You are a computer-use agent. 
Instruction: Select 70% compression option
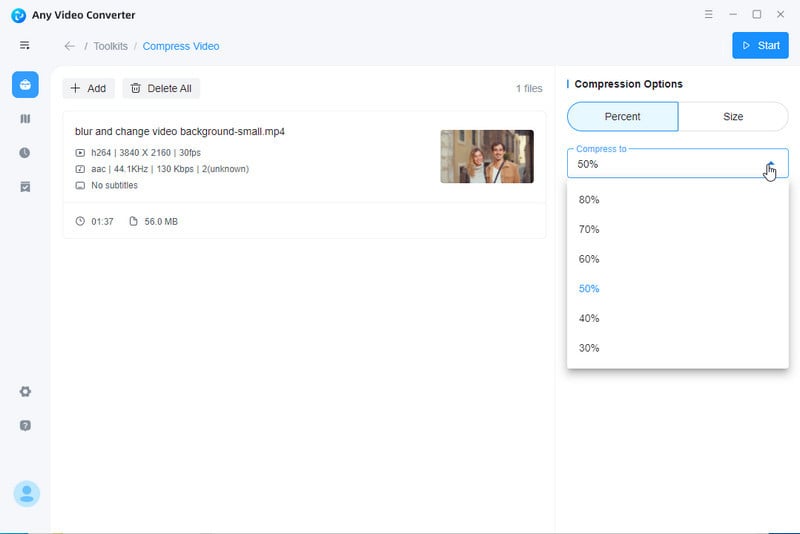tap(678, 230)
